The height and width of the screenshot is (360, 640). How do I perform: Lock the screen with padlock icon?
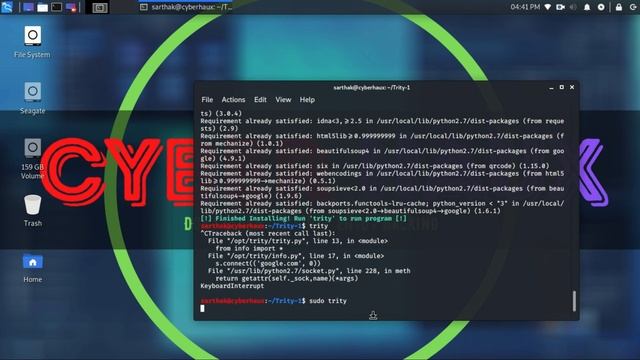619,7
